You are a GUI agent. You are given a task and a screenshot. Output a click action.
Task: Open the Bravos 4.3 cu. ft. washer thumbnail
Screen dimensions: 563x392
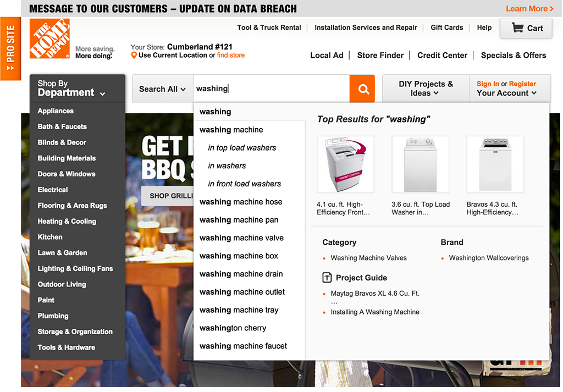coord(495,164)
